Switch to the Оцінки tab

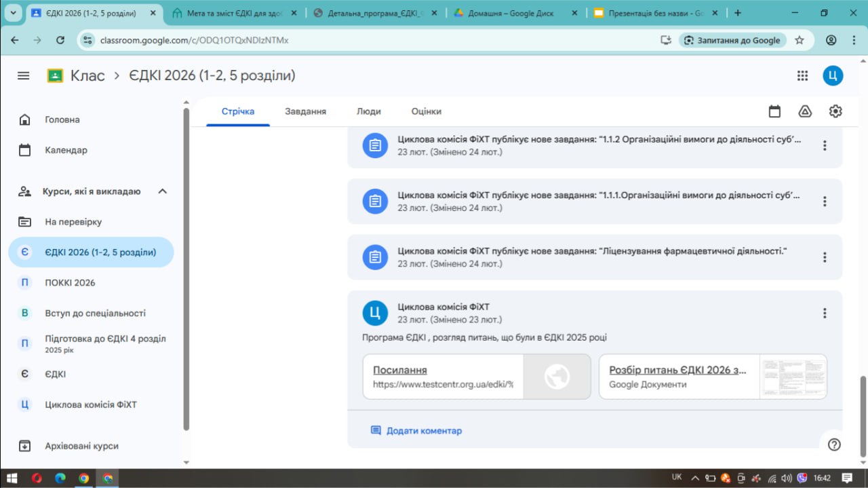pyautogui.click(x=426, y=111)
